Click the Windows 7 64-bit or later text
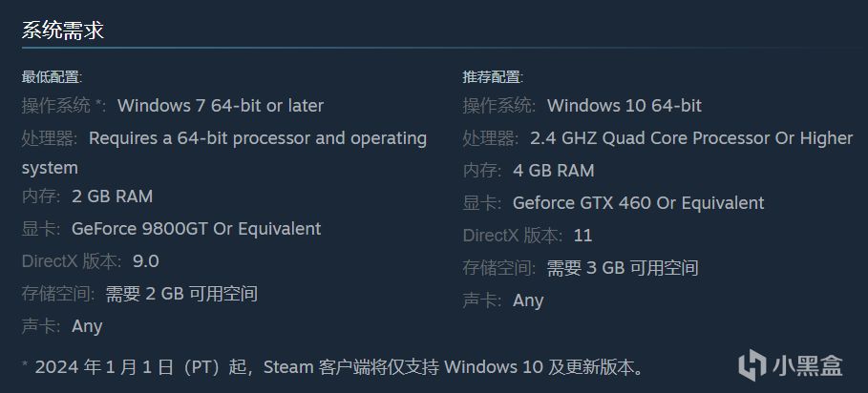868x393 pixels. click(x=220, y=106)
